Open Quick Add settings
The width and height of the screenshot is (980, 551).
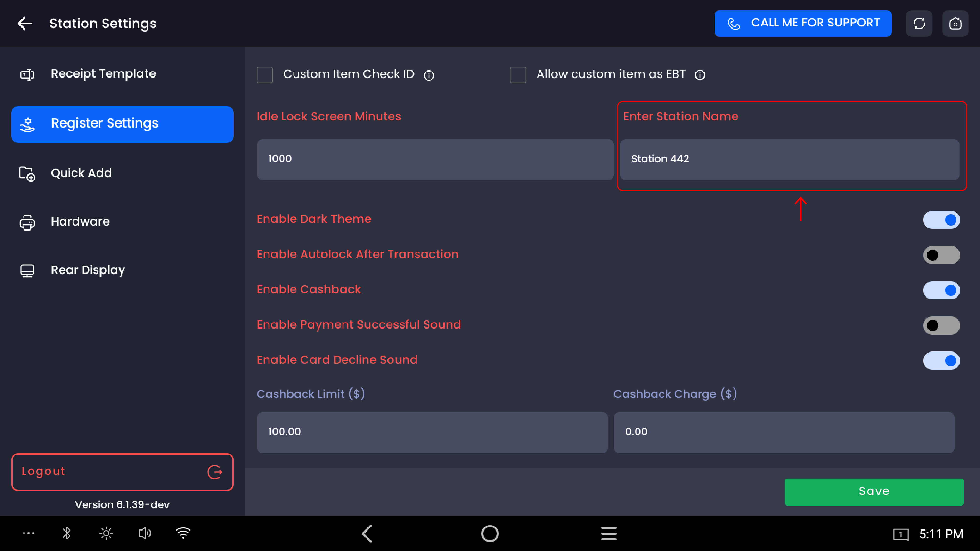122,173
